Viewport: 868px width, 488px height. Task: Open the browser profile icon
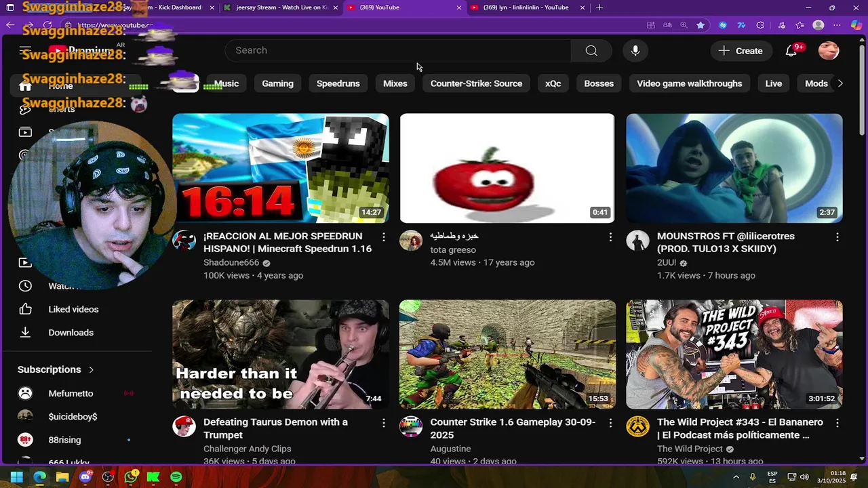coord(818,25)
